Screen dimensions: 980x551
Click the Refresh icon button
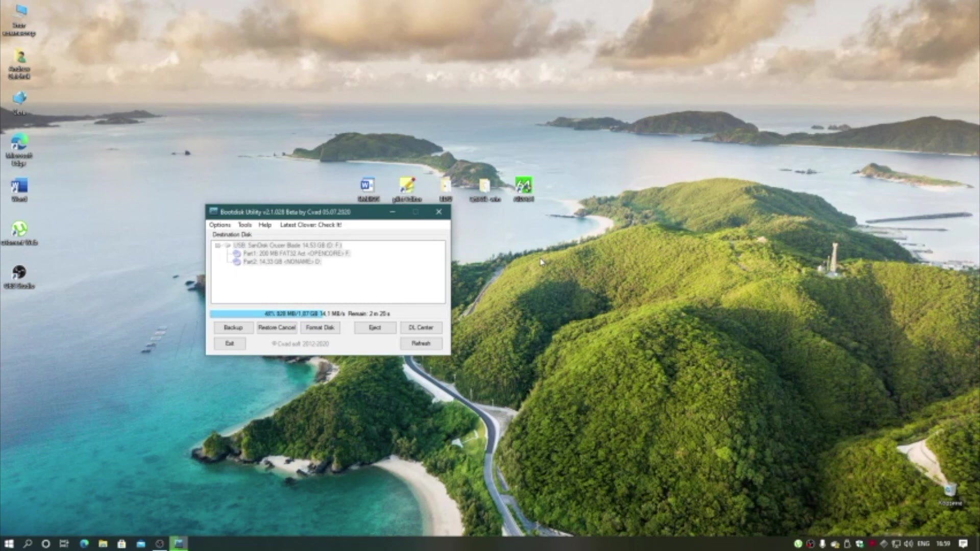421,343
